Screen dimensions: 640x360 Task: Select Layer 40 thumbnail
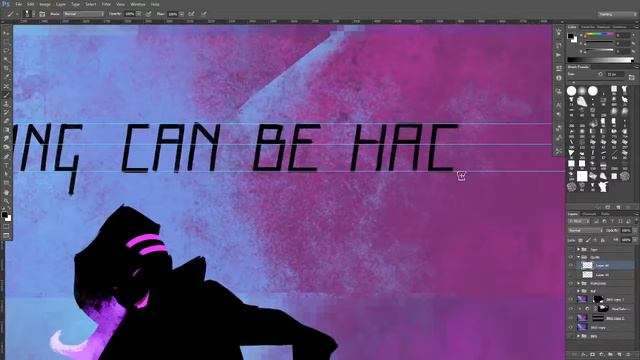coord(587,265)
